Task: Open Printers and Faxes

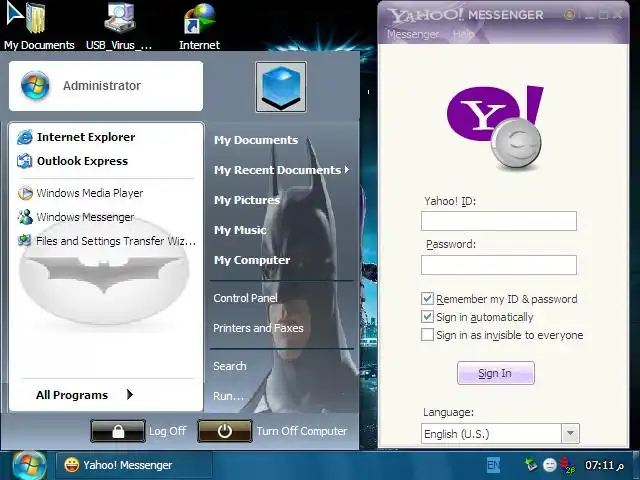Action: click(258, 328)
